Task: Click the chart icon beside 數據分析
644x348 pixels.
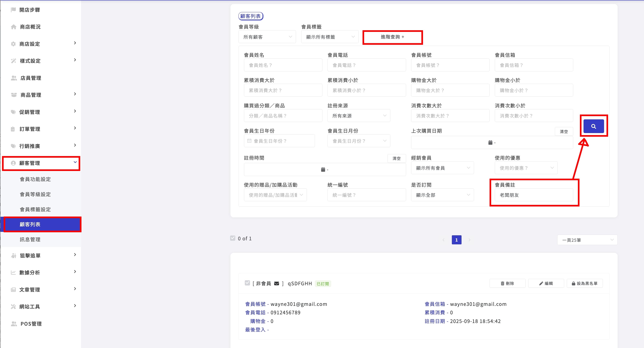Action: tap(14, 273)
